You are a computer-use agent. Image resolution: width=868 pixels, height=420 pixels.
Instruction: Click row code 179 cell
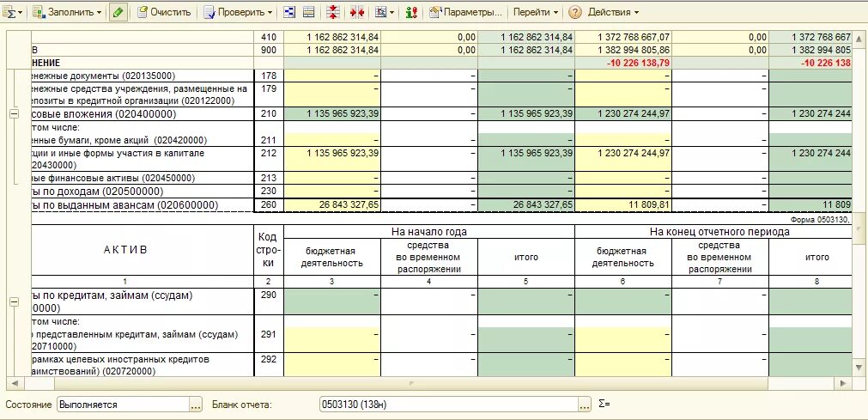pos(269,94)
